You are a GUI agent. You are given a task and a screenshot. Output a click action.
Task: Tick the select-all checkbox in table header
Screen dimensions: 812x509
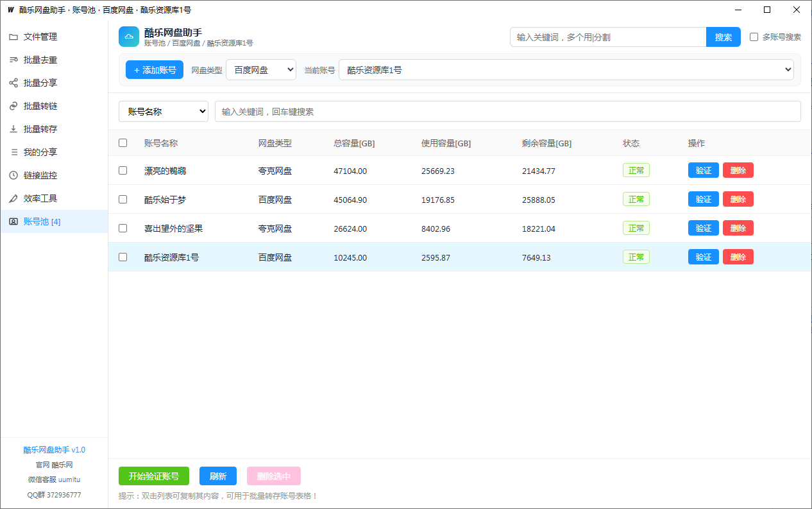[x=123, y=143]
